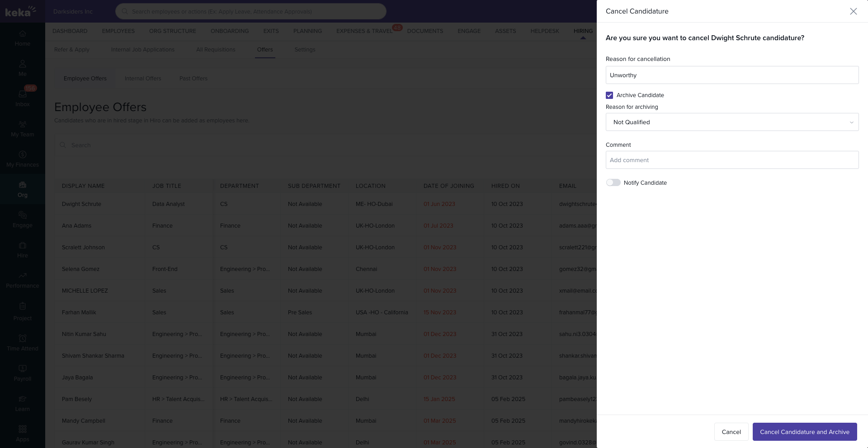Viewport: 868px width, 448px height.
Task: Click the Home icon in sidebar
Action: (22, 34)
